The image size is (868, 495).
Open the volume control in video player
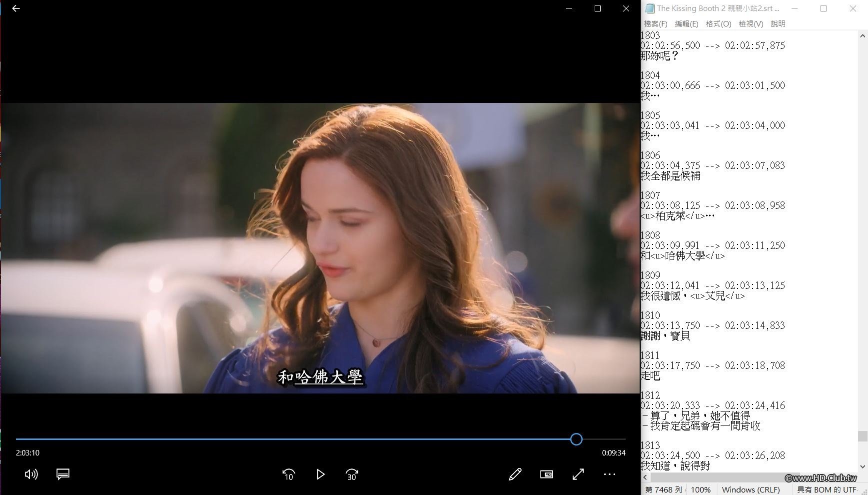coord(31,474)
